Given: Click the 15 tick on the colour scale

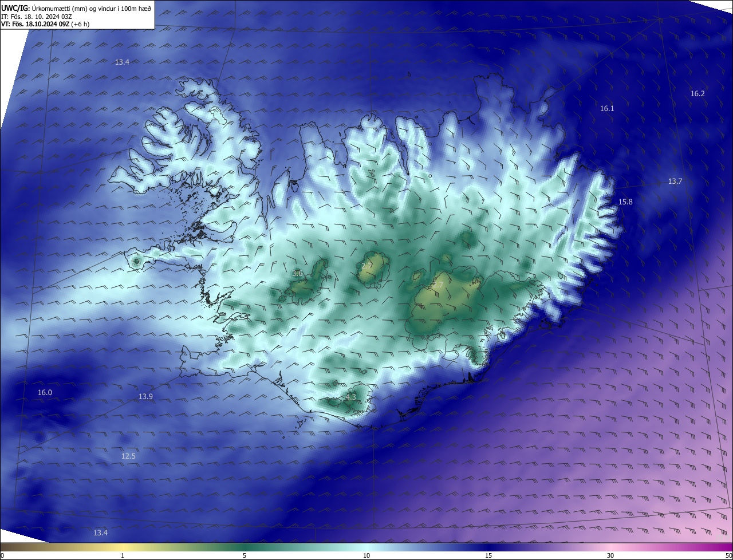Looking at the screenshot, I should [x=488, y=555].
